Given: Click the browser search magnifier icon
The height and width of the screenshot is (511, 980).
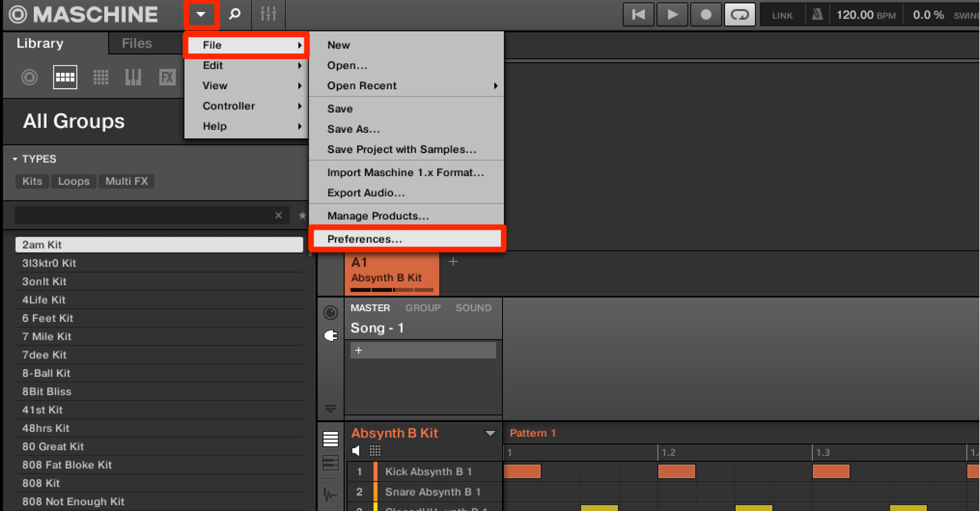Looking at the screenshot, I should (x=235, y=14).
